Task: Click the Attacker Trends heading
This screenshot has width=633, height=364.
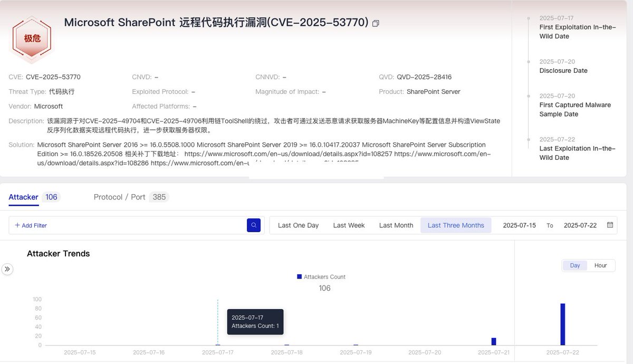Action: (59, 254)
